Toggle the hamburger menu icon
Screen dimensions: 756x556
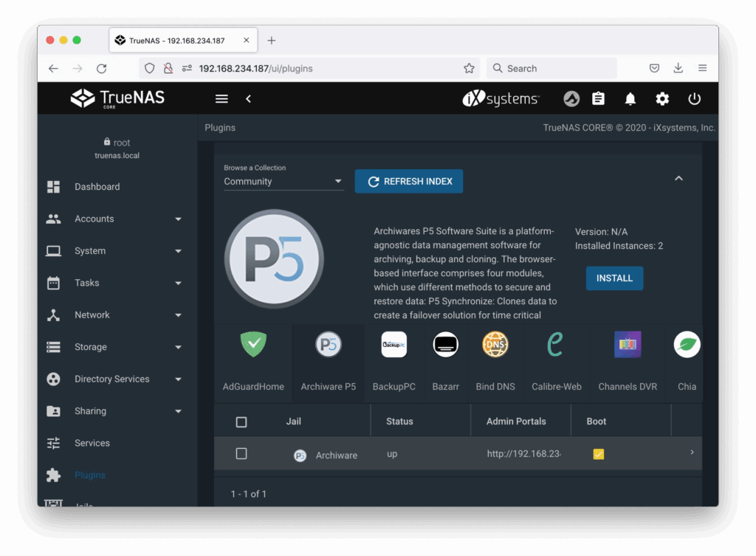221,99
